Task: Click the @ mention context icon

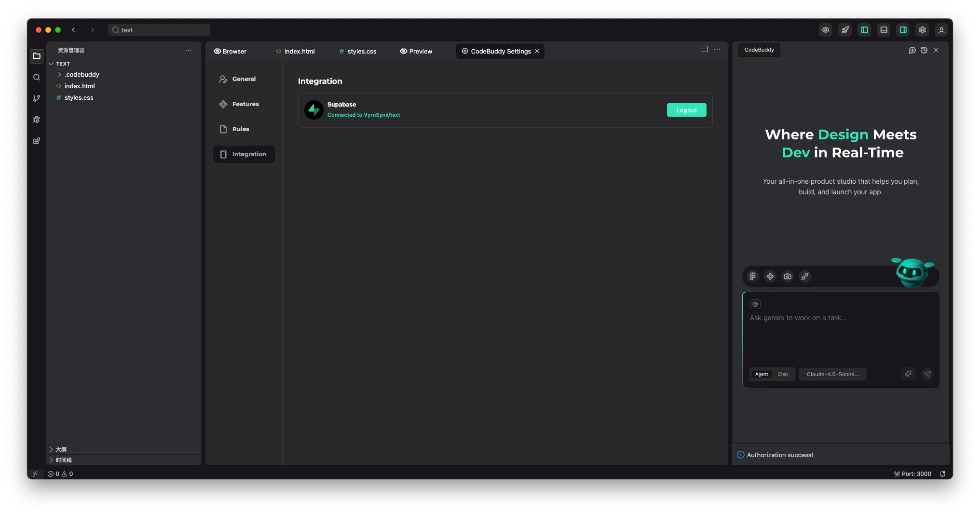Action: point(755,304)
